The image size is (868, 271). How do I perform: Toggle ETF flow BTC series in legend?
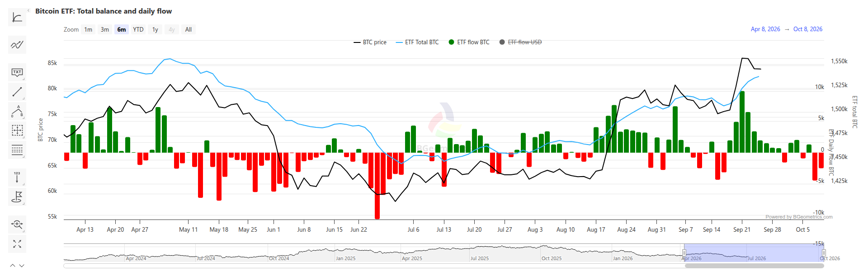(x=469, y=42)
